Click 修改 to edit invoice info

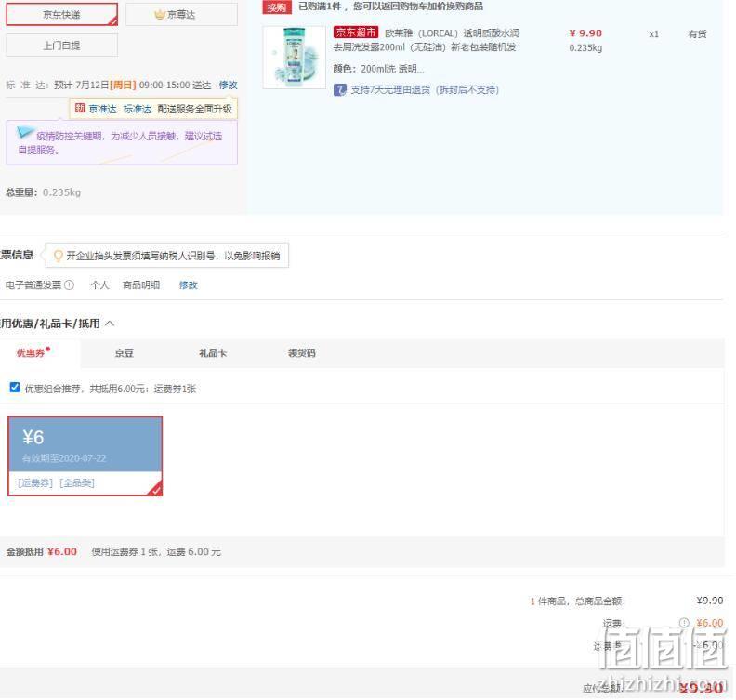[189, 285]
